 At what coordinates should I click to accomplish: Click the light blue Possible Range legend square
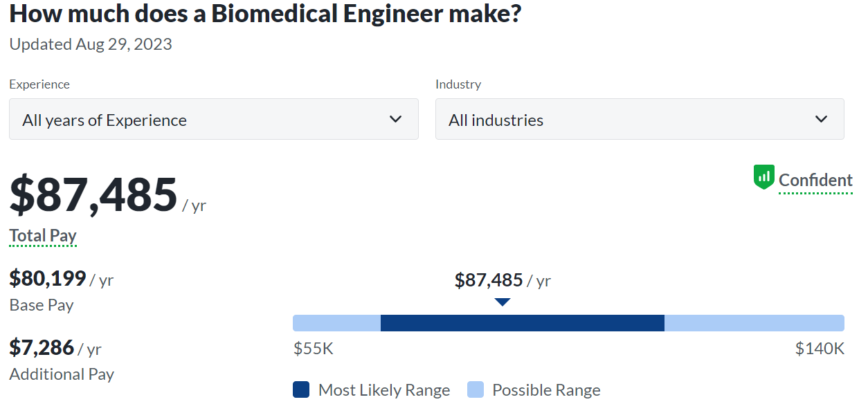click(x=476, y=389)
